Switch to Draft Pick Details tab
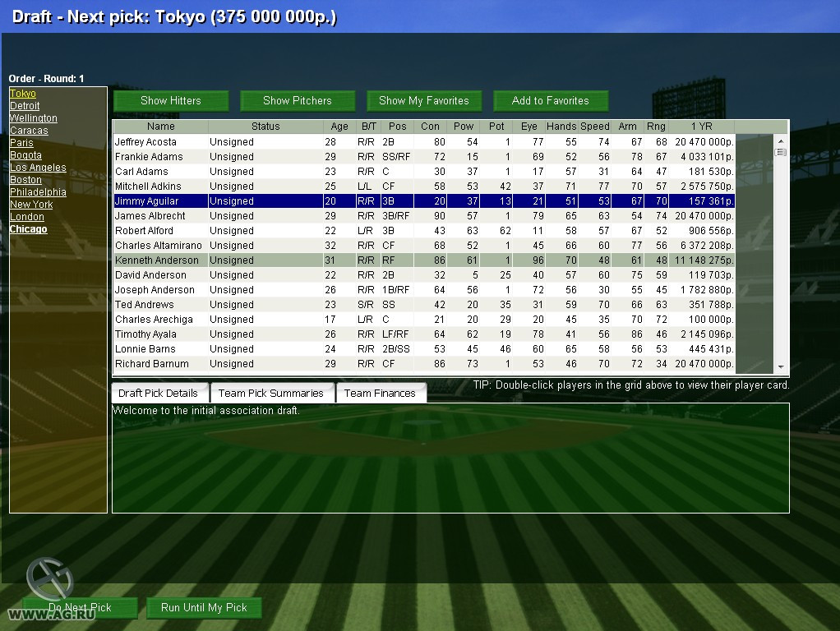Image resolution: width=840 pixels, height=631 pixels. pyautogui.click(x=158, y=394)
